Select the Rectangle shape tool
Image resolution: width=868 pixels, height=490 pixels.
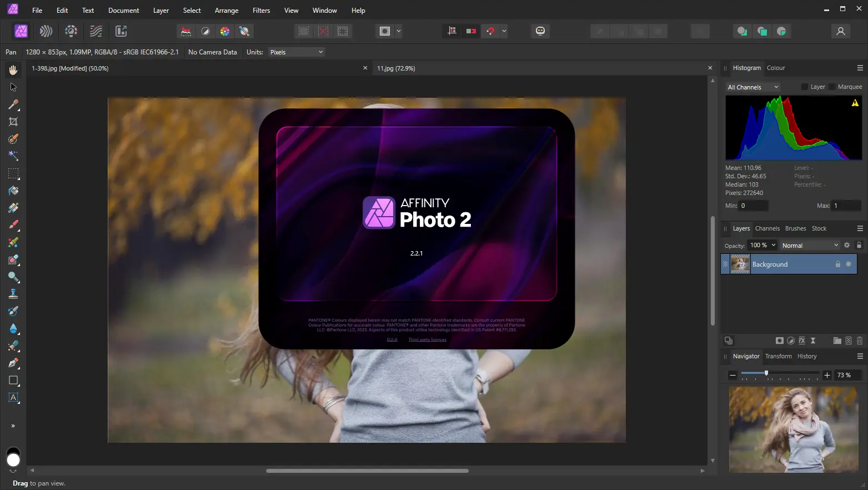[x=13, y=381]
